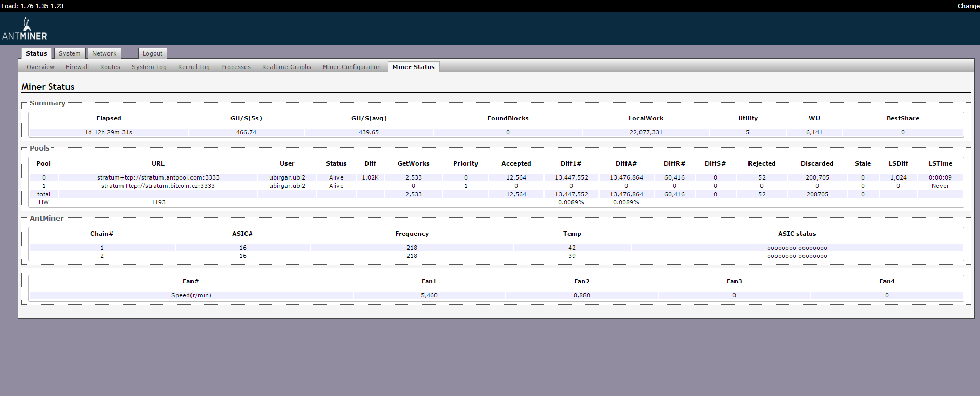Viewport: 980px width, 396px height.
Task: Click the Load average text
Action: [32, 6]
